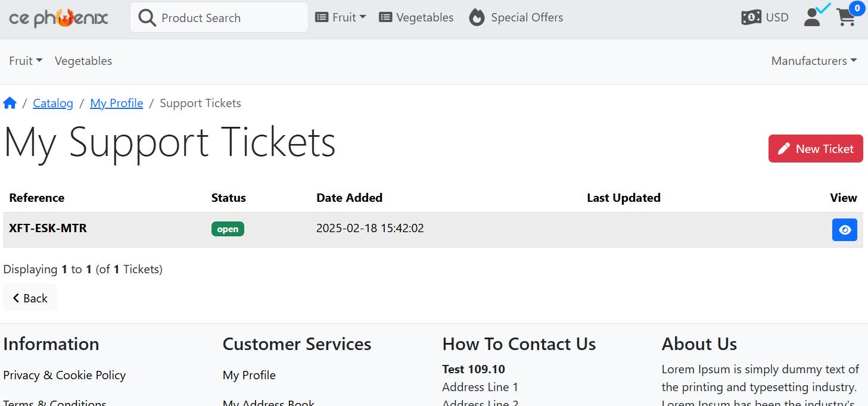Click the Special Offers flame icon
Screen dimensions: 868x406
tap(477, 17)
